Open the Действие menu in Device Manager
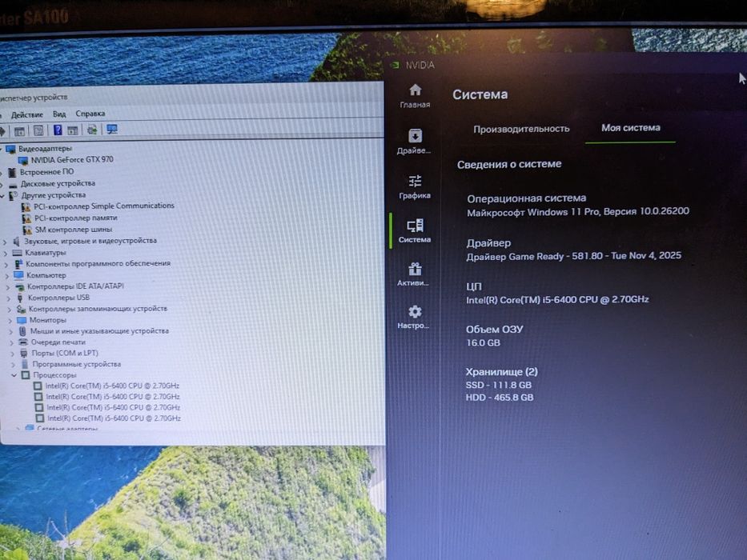 (27, 114)
